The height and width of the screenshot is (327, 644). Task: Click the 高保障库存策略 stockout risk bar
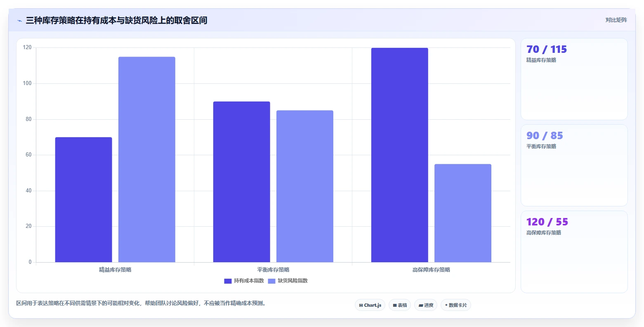click(x=463, y=213)
